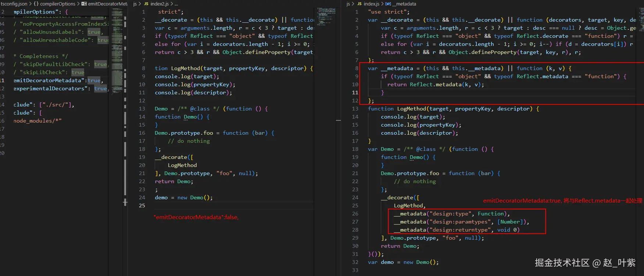Click "demo = new Demo();" in index2.js
The image size is (644, 276).
(184, 197)
